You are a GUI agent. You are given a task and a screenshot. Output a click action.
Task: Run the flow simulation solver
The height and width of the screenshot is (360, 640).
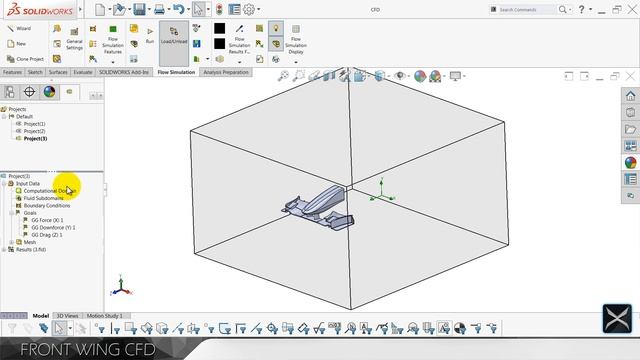click(150, 35)
